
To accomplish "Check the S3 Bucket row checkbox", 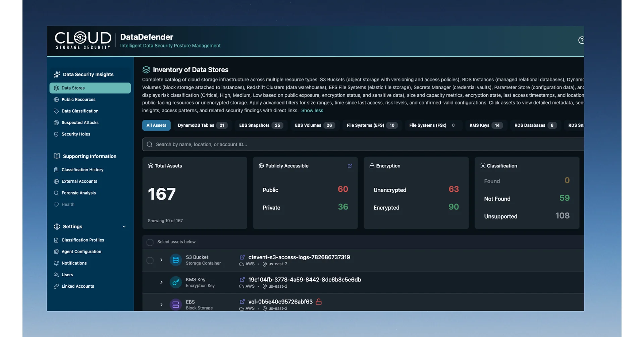I will tap(150, 260).
